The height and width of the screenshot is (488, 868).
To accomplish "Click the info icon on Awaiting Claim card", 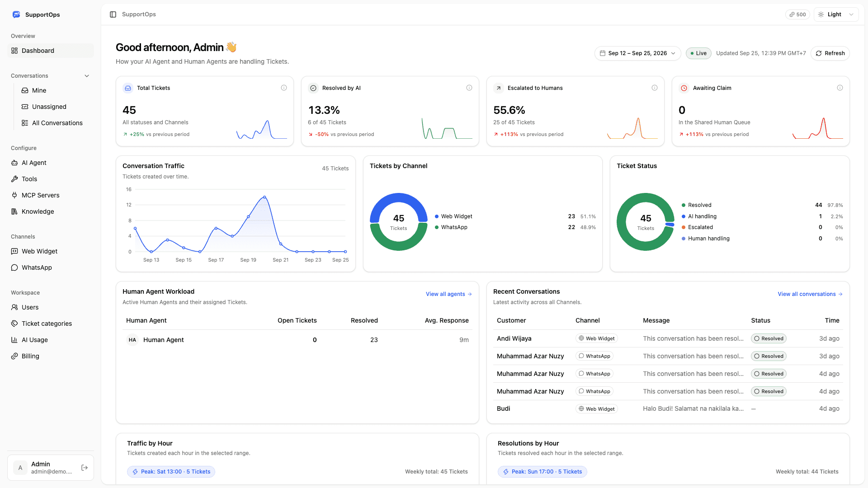I will 840,88.
